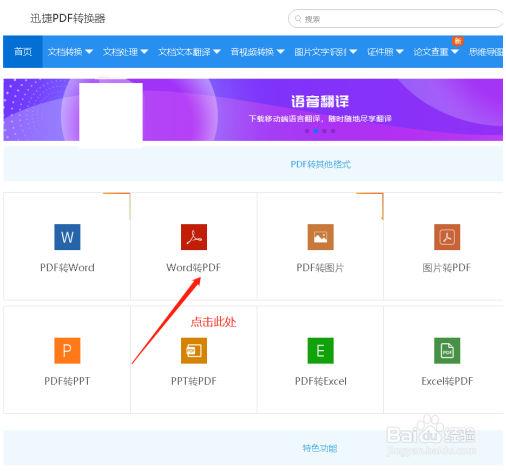Select the highlighted blue banner carousel dot
The width and height of the screenshot is (506, 471).
[316, 131]
